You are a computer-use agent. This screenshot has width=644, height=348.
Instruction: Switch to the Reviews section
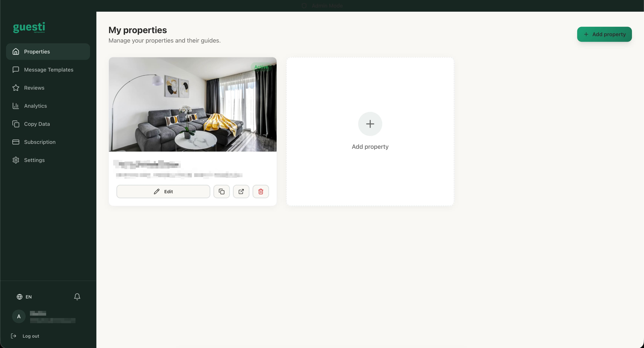[34, 88]
